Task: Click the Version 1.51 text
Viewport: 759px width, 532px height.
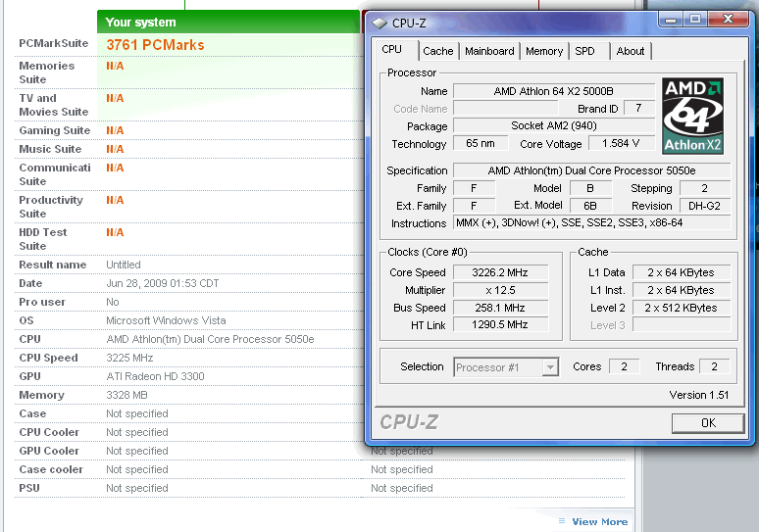Action: point(698,395)
